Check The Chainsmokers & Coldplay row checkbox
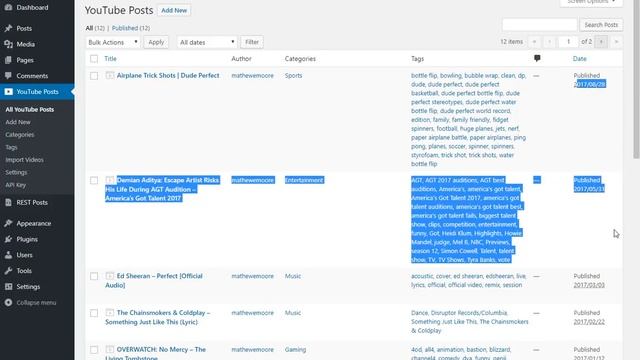 [94, 313]
